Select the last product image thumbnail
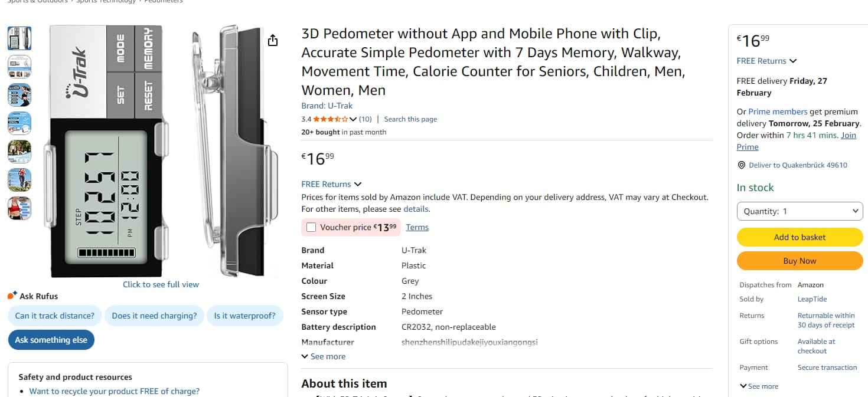The width and height of the screenshot is (868, 397). 19,208
